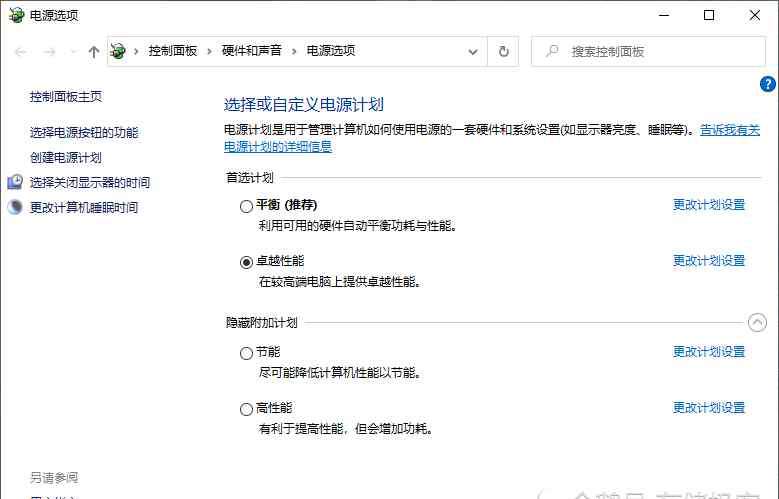Click the 搜索控制面板 search field
Viewport: 779px width, 499px height.
tap(648, 52)
